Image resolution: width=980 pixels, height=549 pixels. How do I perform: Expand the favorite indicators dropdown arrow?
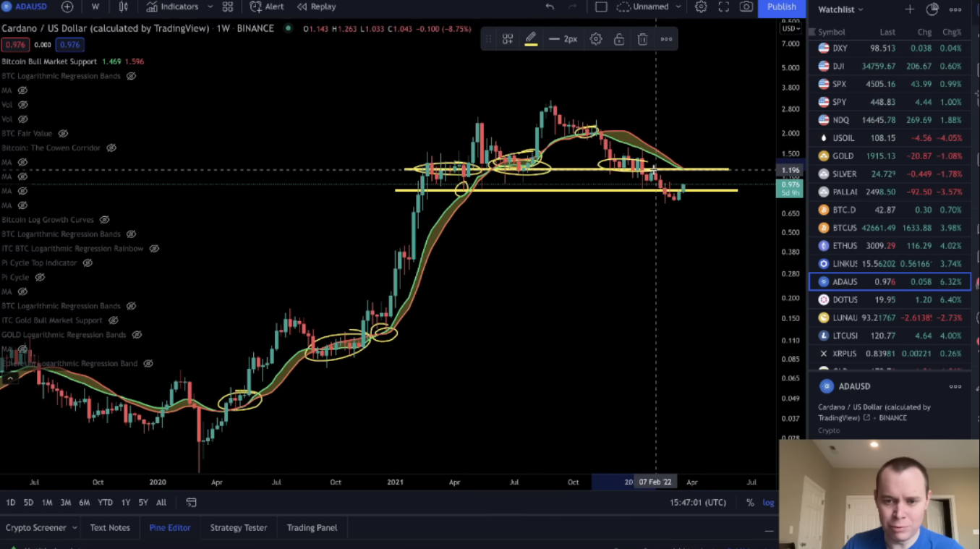(210, 7)
